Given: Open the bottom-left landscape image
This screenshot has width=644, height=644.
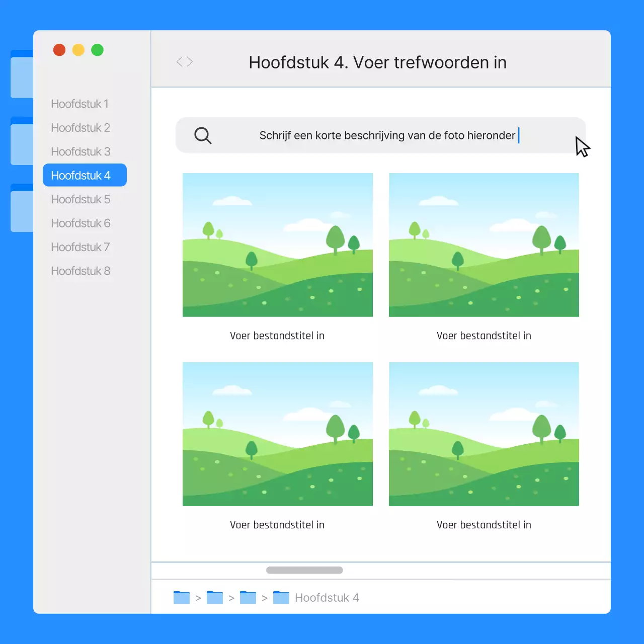Looking at the screenshot, I should (277, 434).
